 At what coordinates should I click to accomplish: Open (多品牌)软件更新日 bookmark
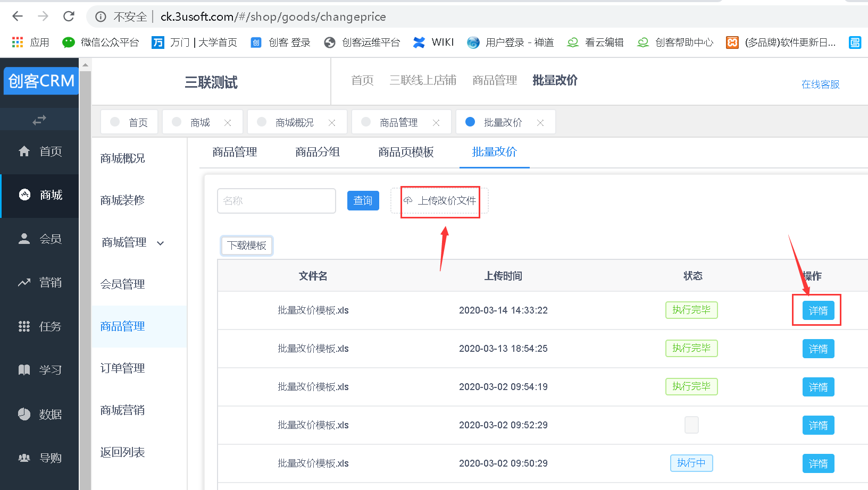[x=781, y=43]
